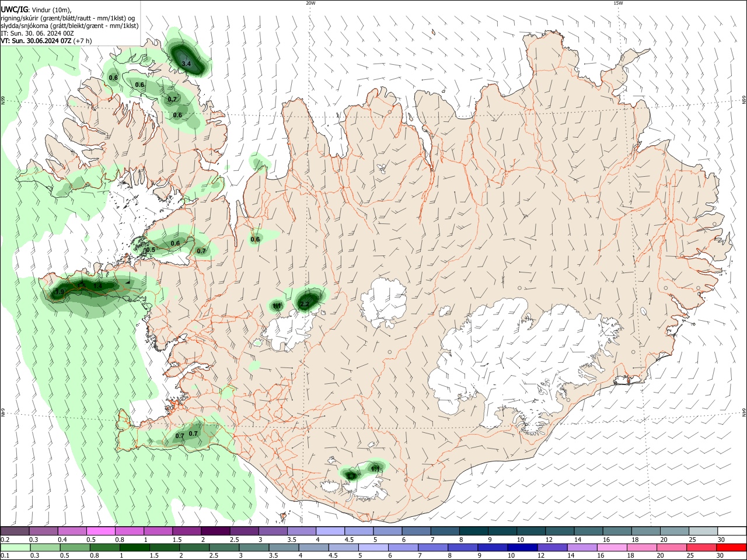This screenshot has height=560, width=747.
Task: Select upper-row dark purple swatch between 2 and 2.5
Action: coord(215,531)
